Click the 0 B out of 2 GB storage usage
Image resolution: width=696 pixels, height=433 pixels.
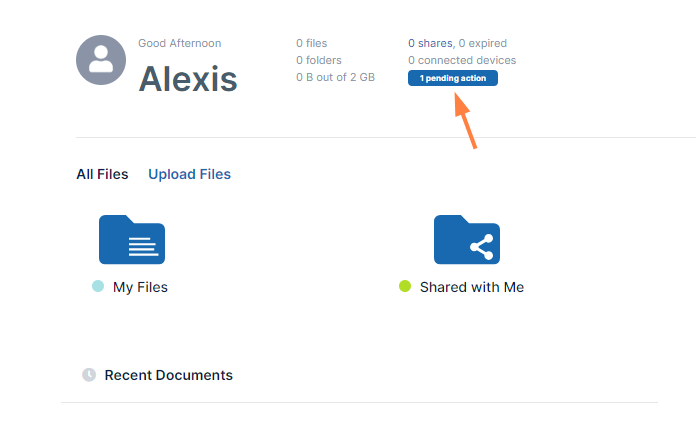(x=335, y=77)
